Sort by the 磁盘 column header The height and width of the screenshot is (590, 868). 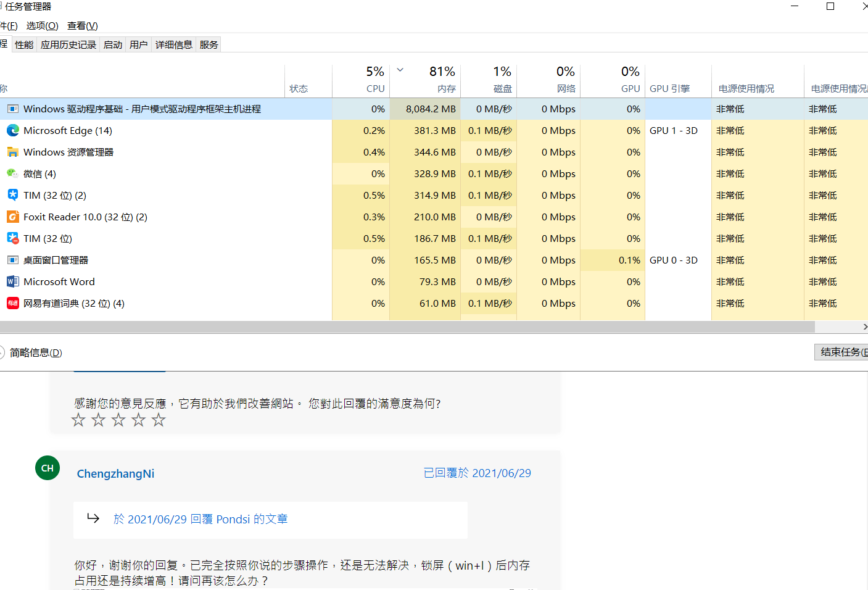[x=489, y=81]
